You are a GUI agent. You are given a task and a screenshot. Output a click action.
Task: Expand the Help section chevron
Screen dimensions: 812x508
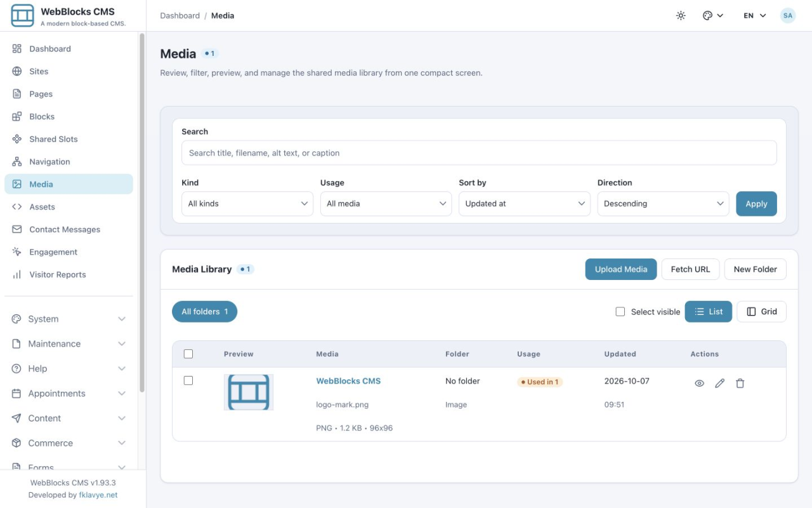122,368
